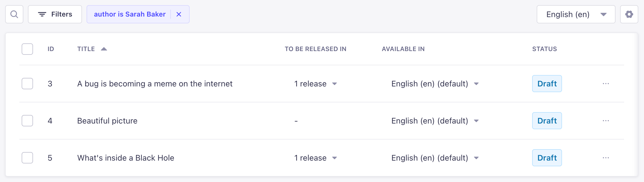This screenshot has width=644, height=182.
Task: Click the author is Sarah Baker filter tag
Action: pyautogui.click(x=130, y=14)
